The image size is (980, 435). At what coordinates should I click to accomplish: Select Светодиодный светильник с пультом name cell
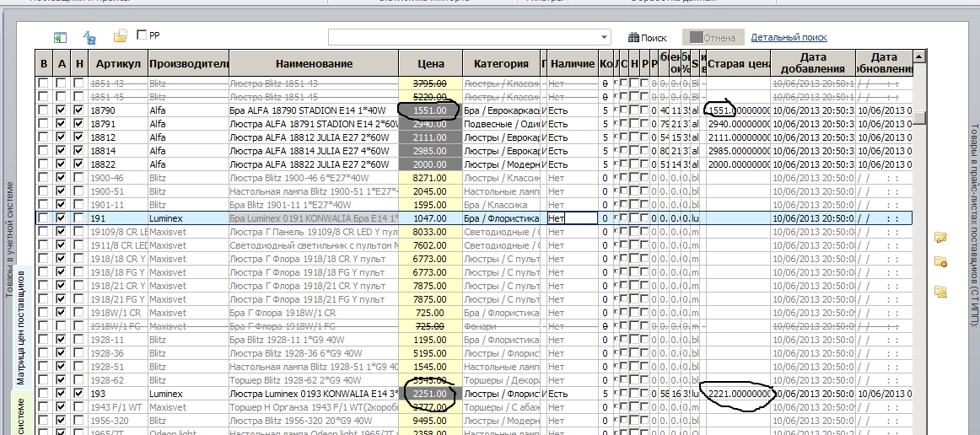tap(314, 245)
